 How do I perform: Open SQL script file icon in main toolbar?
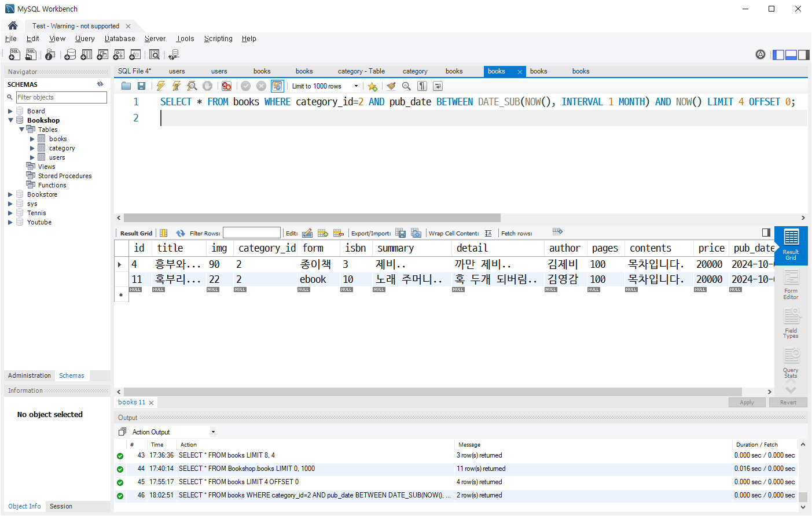pyautogui.click(x=31, y=54)
